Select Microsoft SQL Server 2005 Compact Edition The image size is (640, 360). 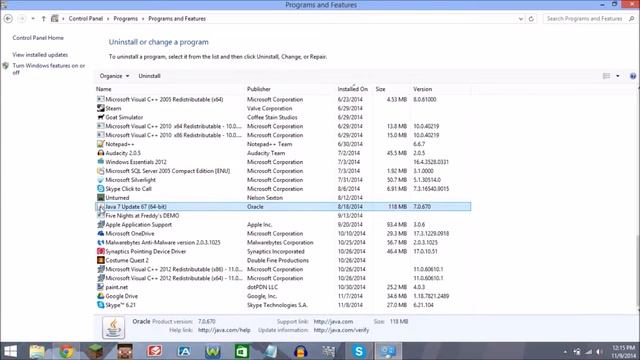tap(167, 171)
